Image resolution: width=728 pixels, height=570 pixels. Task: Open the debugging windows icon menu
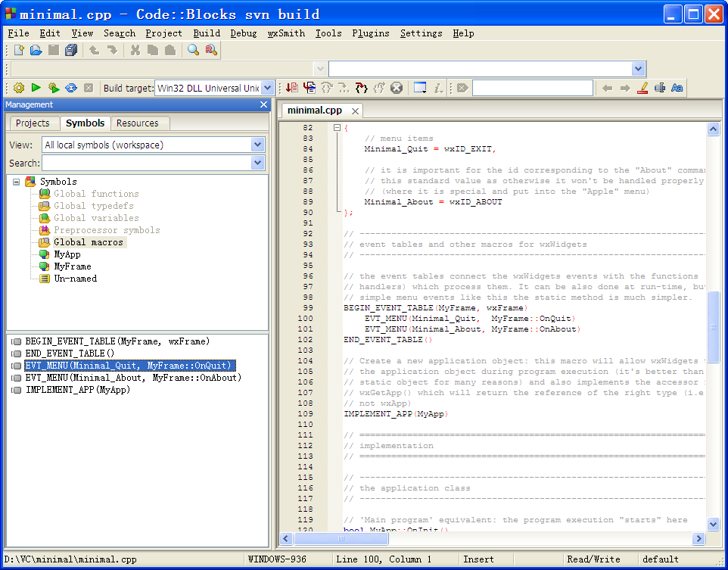[x=420, y=88]
